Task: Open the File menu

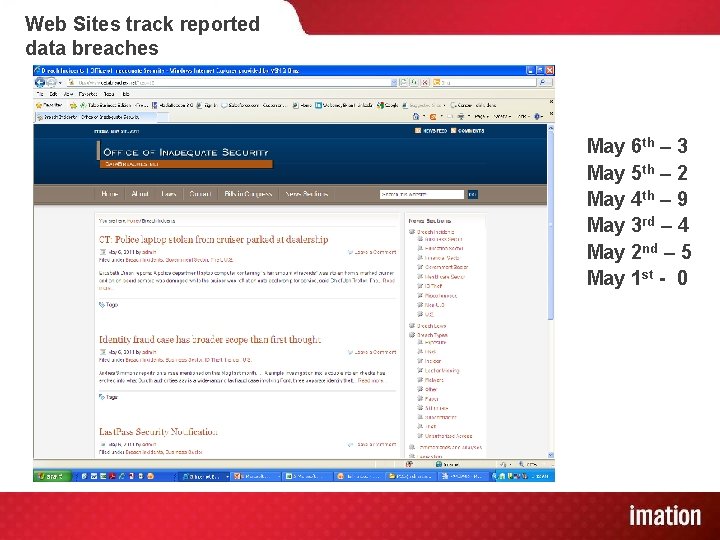Action: tap(39, 94)
